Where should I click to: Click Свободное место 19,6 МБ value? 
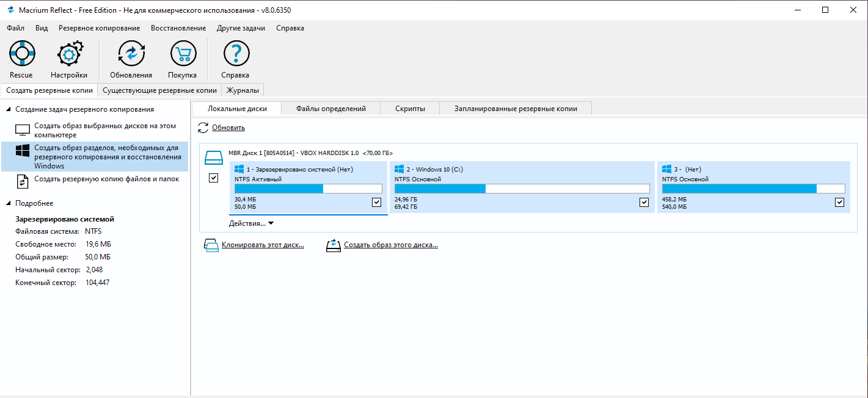[98, 244]
